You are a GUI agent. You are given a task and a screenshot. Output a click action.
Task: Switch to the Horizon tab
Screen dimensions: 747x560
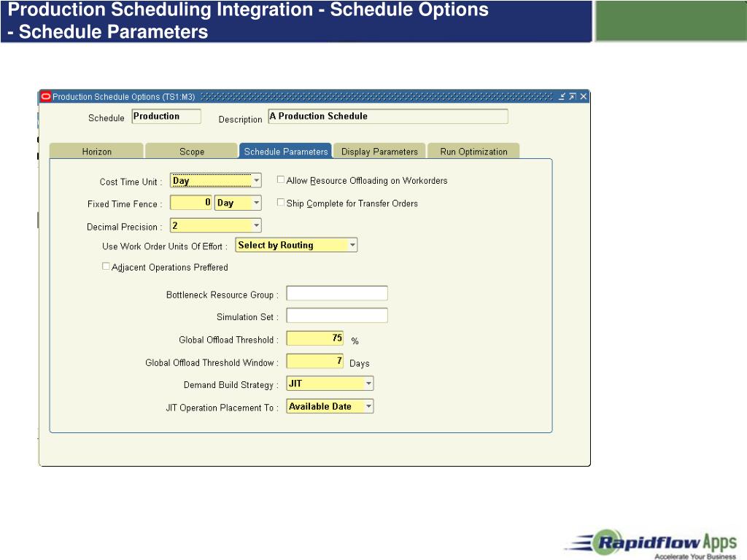(x=96, y=151)
